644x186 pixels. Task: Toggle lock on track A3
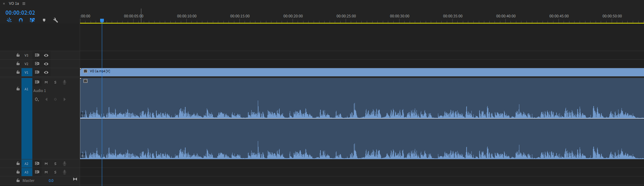pyautogui.click(x=18, y=172)
